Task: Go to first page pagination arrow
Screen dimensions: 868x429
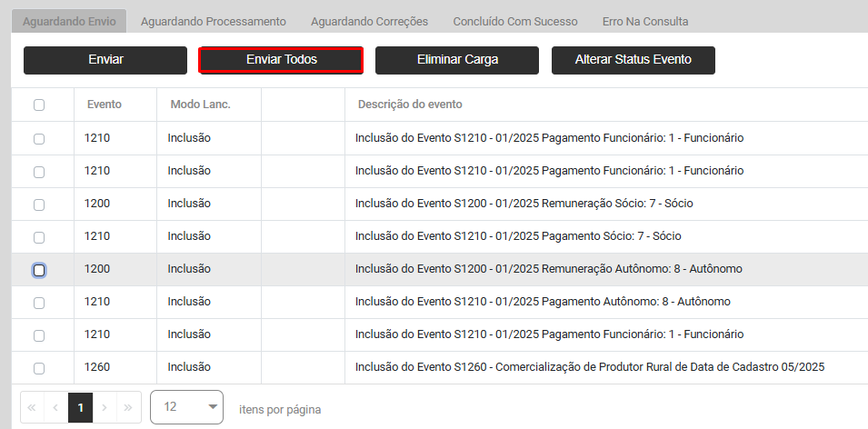Action: (x=32, y=408)
